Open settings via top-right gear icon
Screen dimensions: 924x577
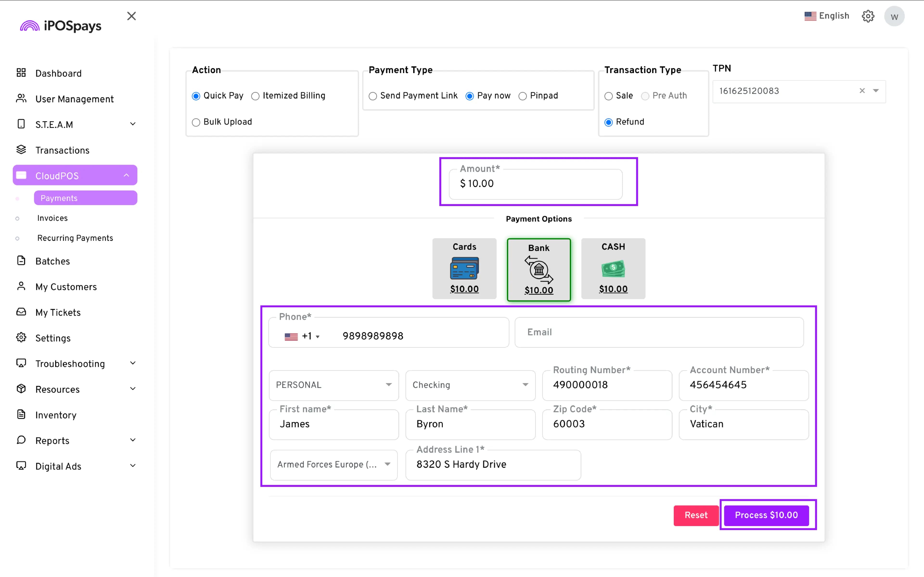tap(868, 16)
